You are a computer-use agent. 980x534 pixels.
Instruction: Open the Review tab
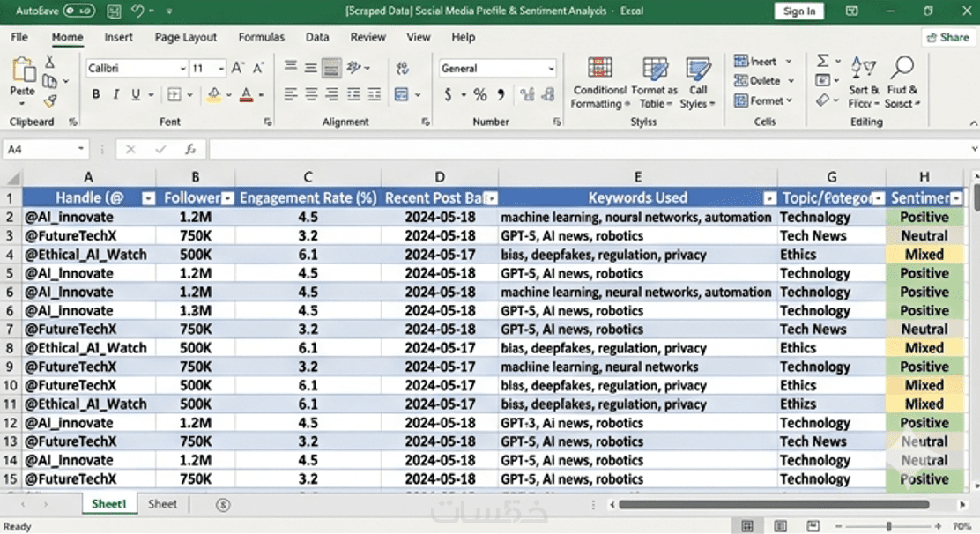click(x=367, y=37)
